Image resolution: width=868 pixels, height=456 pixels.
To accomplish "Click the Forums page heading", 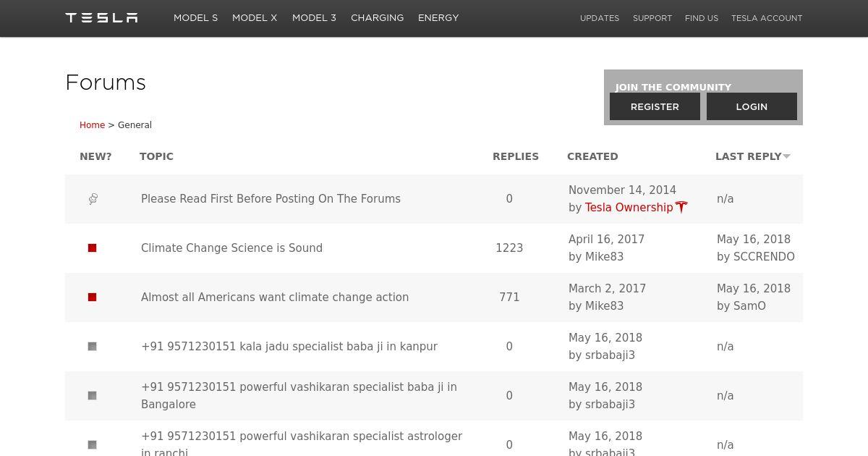I will (x=106, y=83).
